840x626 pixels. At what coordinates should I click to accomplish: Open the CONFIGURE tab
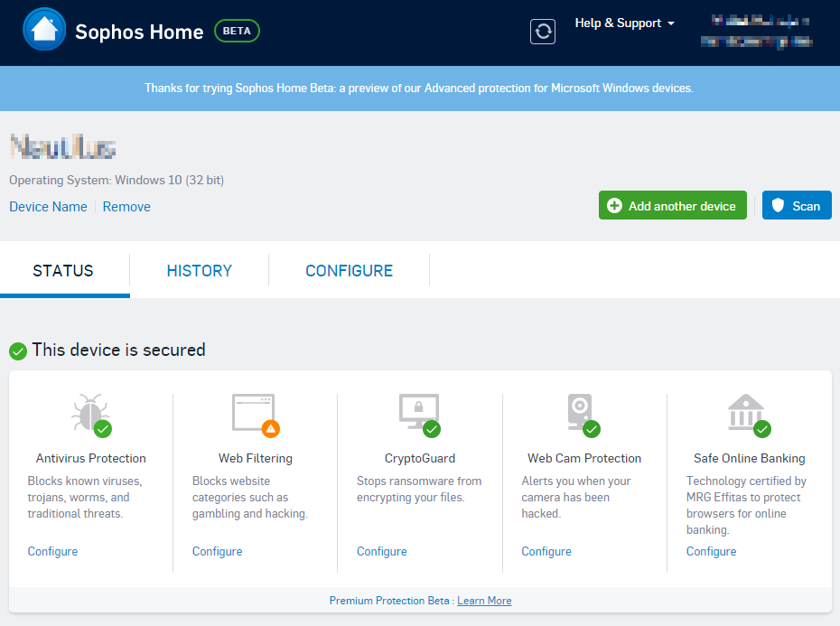tap(350, 271)
